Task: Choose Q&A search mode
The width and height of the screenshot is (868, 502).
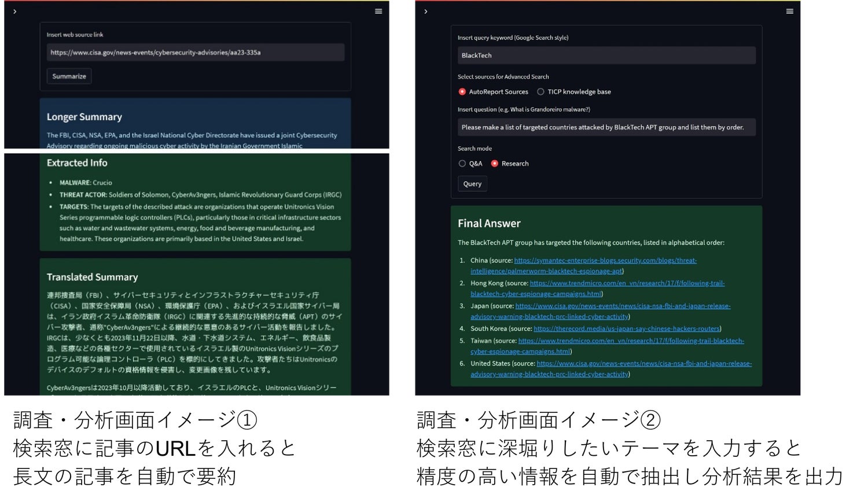Action: point(462,164)
